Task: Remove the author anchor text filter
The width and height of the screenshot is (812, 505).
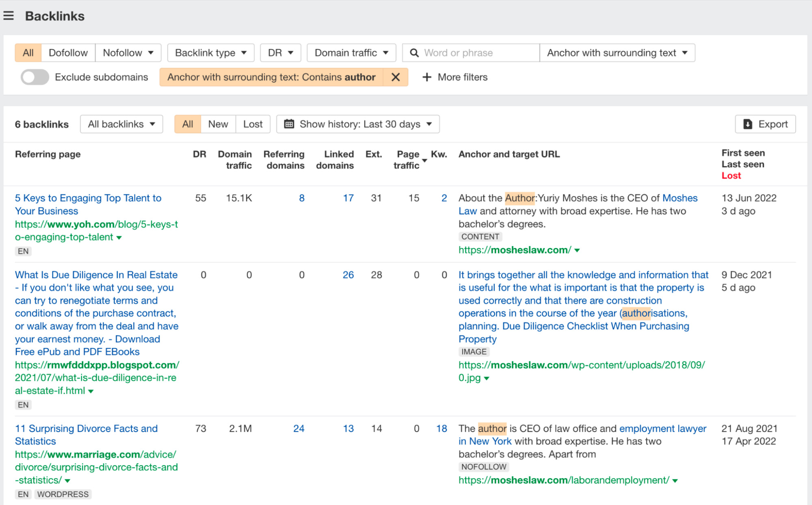Action: click(396, 78)
